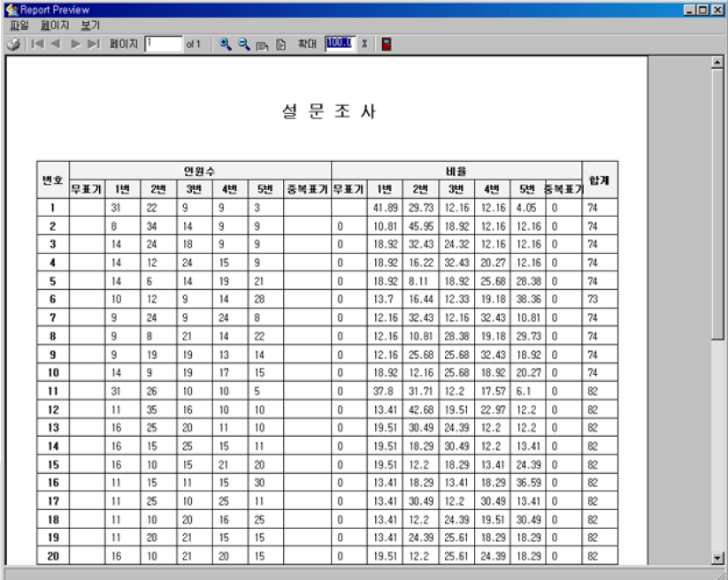Click the 설문조사 report title
Viewport: 728px width, 580px height.
[x=329, y=111]
